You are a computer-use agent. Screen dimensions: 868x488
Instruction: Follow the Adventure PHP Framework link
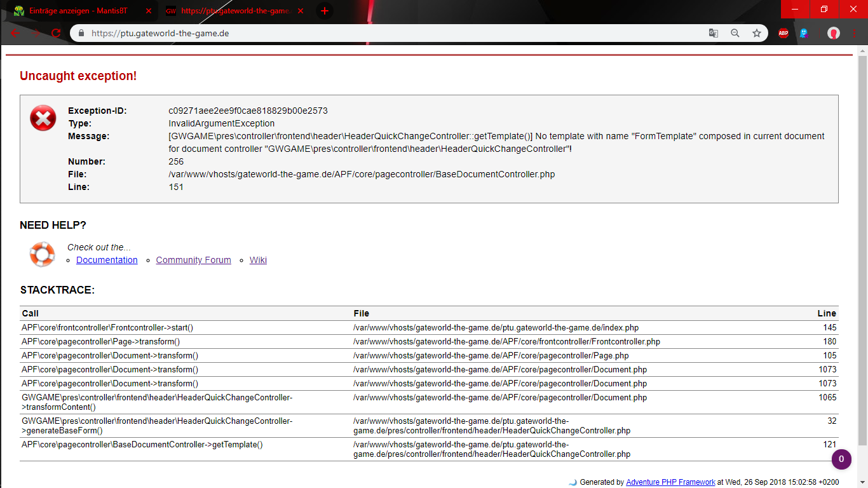point(670,482)
